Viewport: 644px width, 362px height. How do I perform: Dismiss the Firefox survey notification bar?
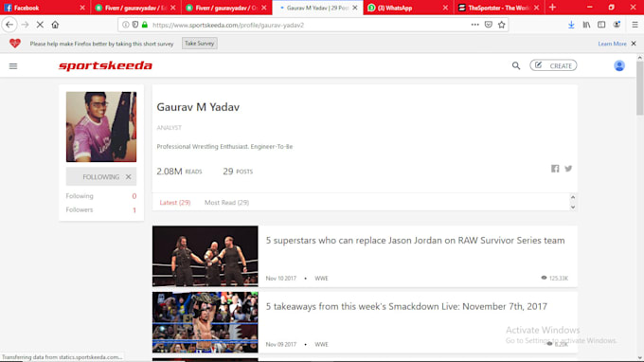[634, 44]
